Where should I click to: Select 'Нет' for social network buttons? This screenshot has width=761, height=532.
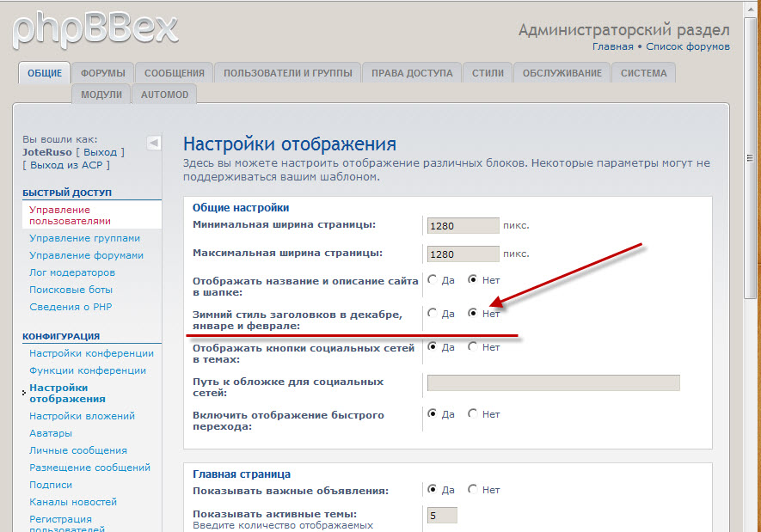click(473, 347)
